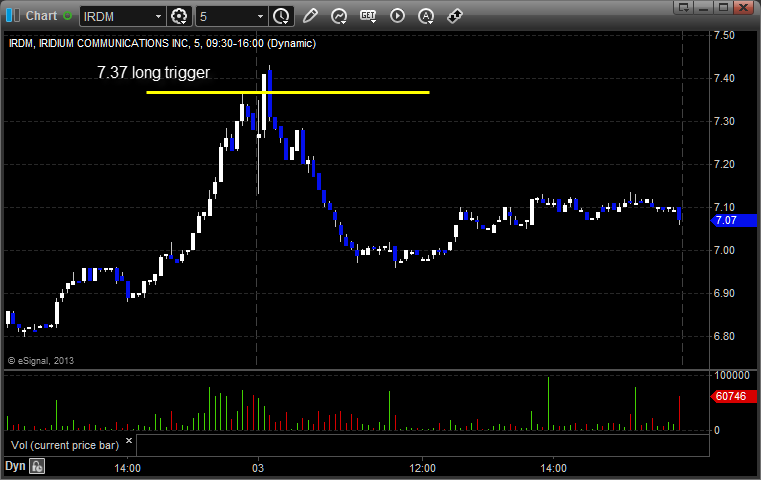Image resolution: width=761 pixels, height=480 pixels.
Task: Close the Vol study pane
Action: (129, 441)
